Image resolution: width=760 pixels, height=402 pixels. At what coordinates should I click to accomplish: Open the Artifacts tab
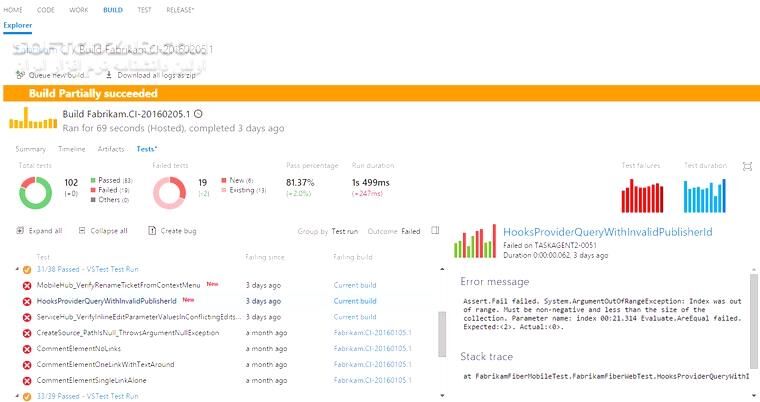(x=110, y=148)
